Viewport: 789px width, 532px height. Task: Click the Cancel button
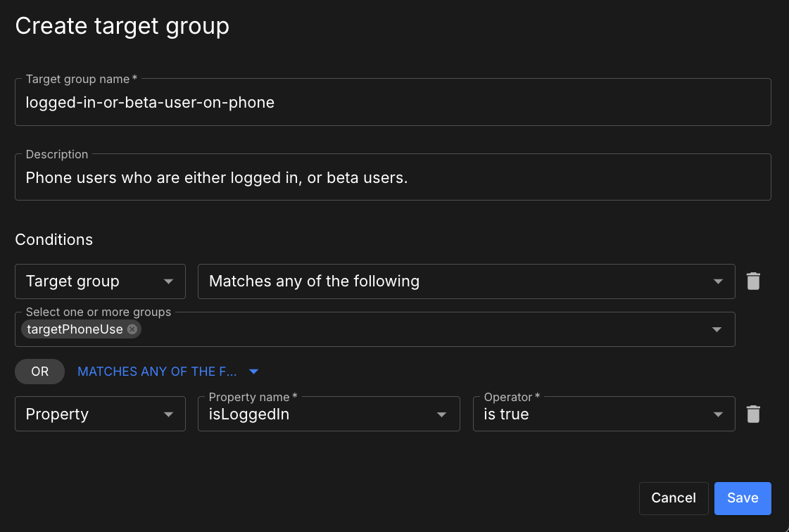coord(674,498)
